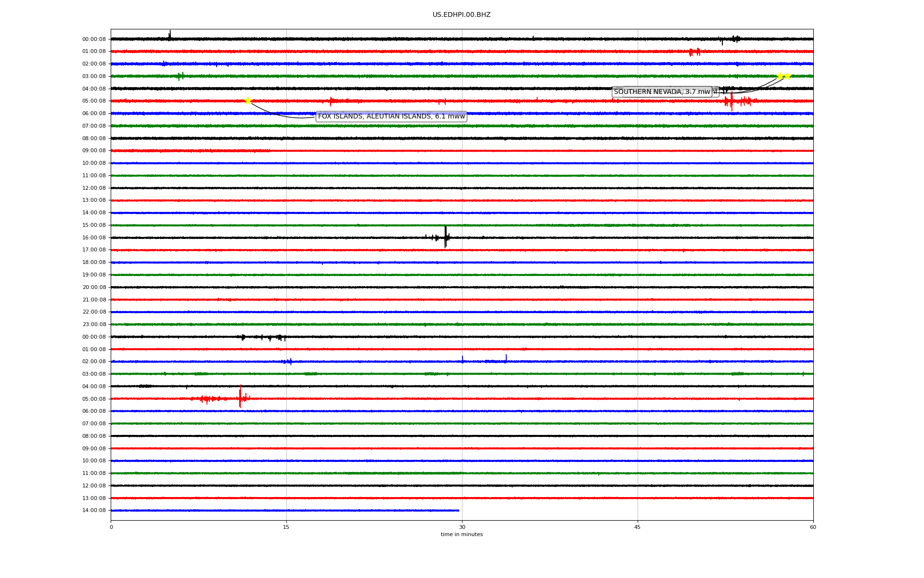
Task: Click the 15 tick label on the time axis
Action: click(286, 527)
